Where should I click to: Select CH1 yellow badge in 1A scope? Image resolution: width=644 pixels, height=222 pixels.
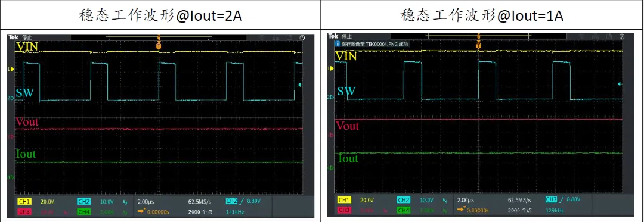pyautogui.click(x=344, y=200)
